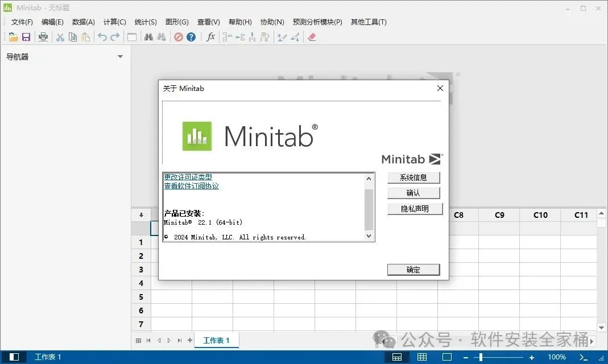Viewport: 608px width, 364px height.
Task: Open the 预测分析模块(P) menu
Action: [317, 22]
